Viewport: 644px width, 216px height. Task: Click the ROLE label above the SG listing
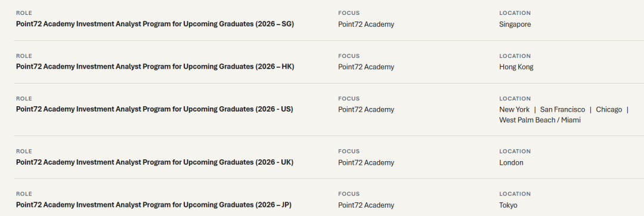click(24, 13)
